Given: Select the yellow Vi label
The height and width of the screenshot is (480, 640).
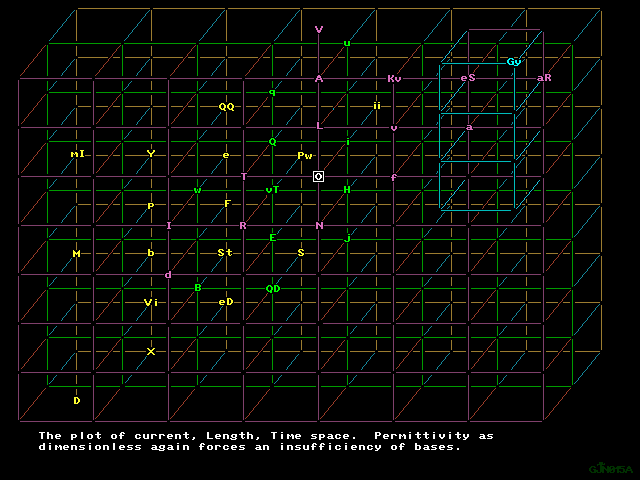Looking at the screenshot, I should [151, 302].
